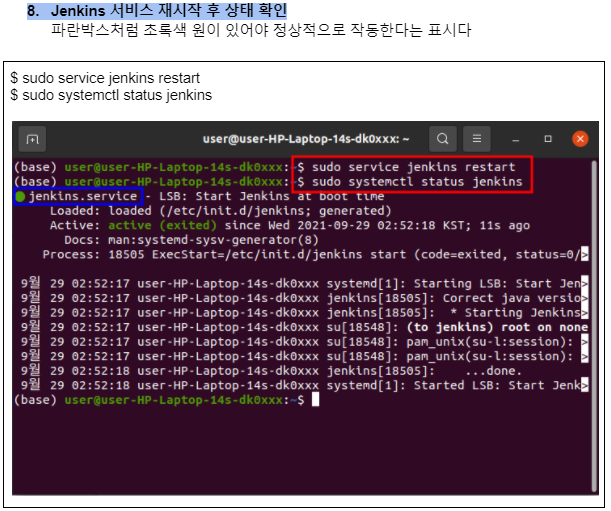
Task: Close the terminal with orange X
Action: pos(580,139)
